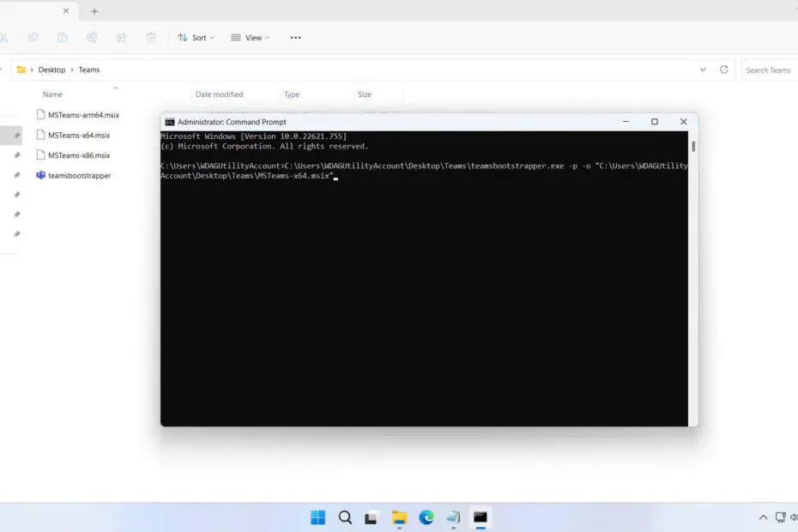
Task: Open the Sort dropdown menu
Action: (x=196, y=37)
